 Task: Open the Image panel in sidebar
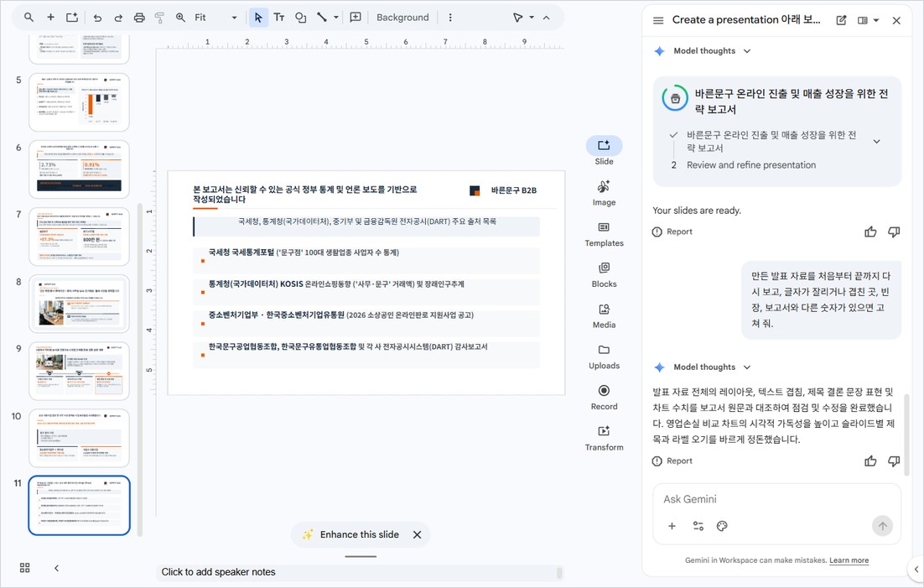[x=604, y=194]
